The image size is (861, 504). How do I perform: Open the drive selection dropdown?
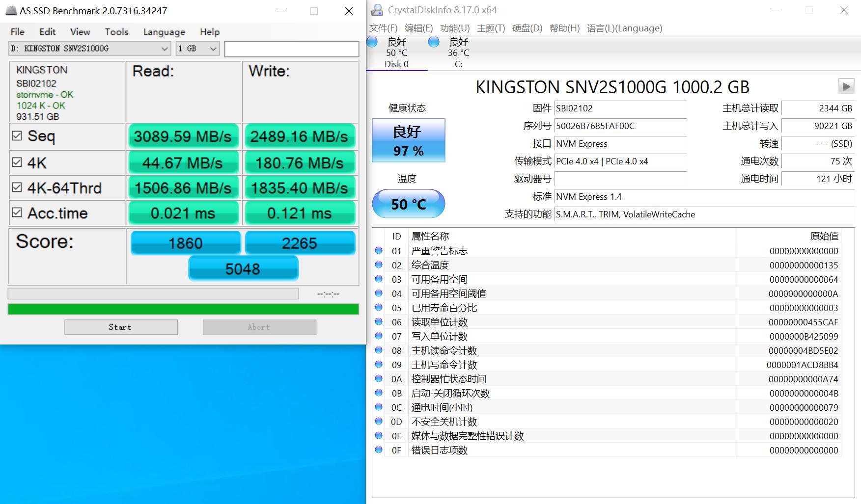tap(164, 49)
